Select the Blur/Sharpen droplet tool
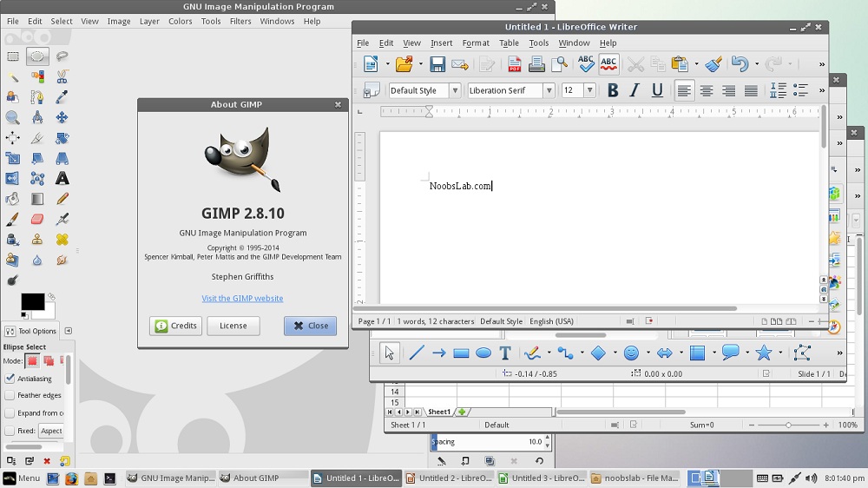 click(37, 260)
